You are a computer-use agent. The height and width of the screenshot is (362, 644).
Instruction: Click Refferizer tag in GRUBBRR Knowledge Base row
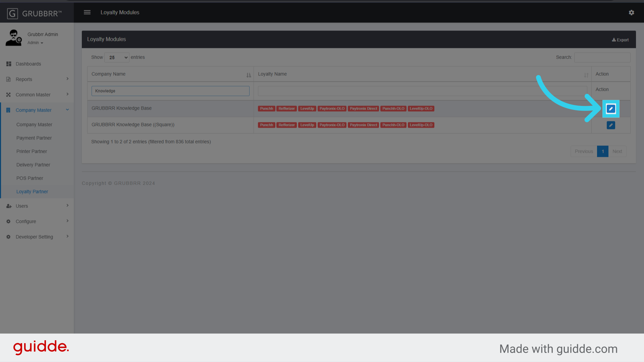287,109
